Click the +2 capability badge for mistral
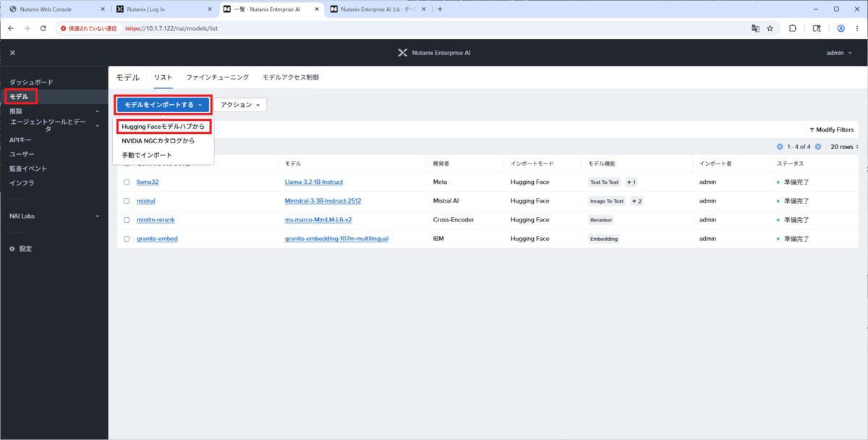 click(637, 201)
